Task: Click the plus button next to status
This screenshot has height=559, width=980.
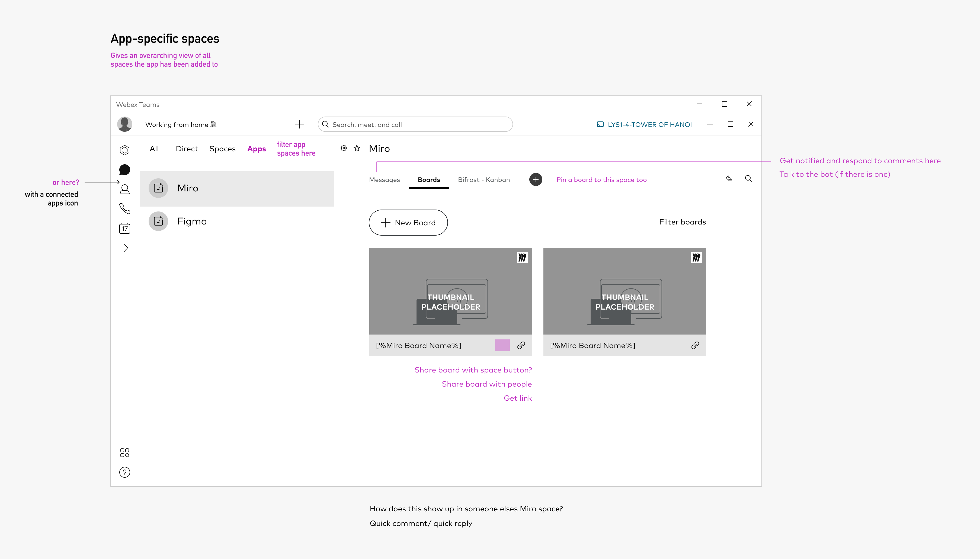Action: pos(299,124)
